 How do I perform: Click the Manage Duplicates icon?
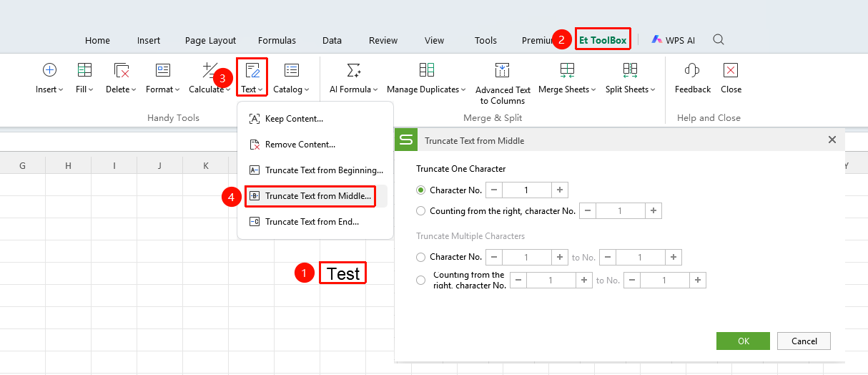point(427,69)
